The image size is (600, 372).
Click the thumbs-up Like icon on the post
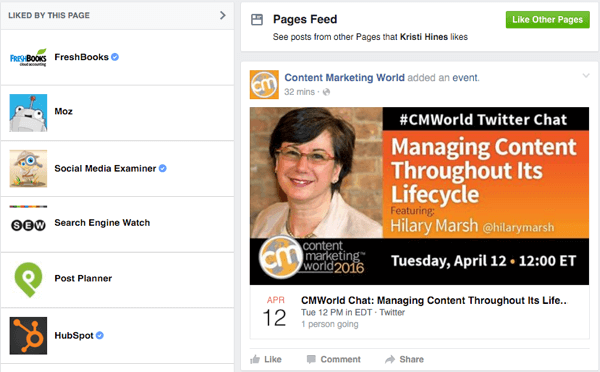pos(255,359)
